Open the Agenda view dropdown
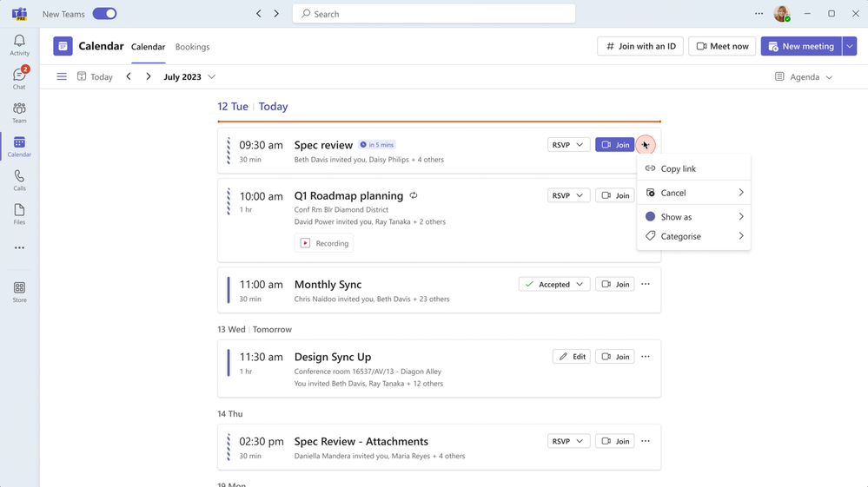Screen dimensions: 868x487 click(x=804, y=77)
